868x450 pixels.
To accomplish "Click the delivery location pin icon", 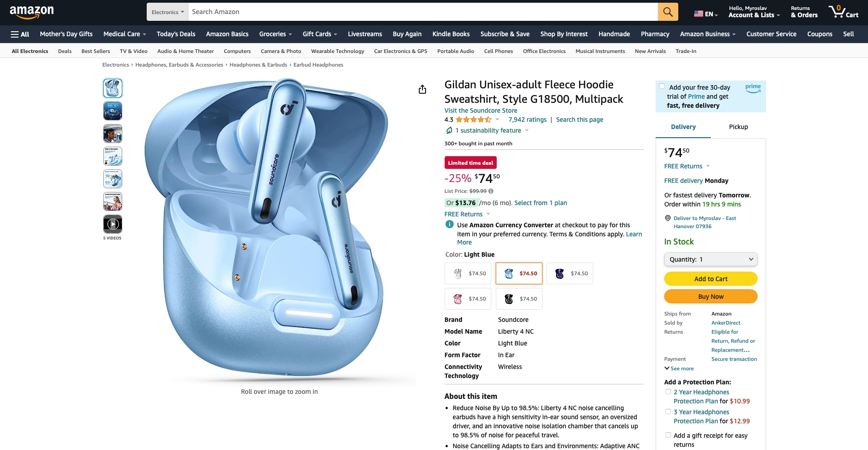I will (x=667, y=218).
